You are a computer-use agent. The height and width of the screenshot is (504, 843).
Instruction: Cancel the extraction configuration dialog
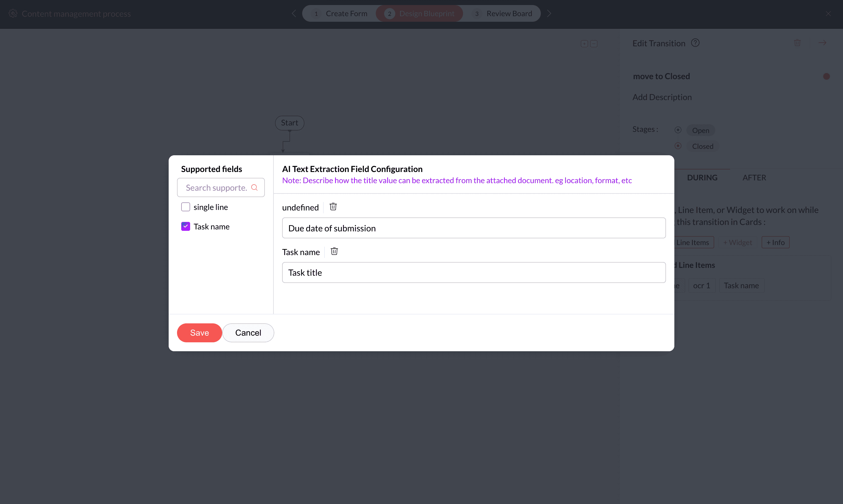tap(248, 333)
